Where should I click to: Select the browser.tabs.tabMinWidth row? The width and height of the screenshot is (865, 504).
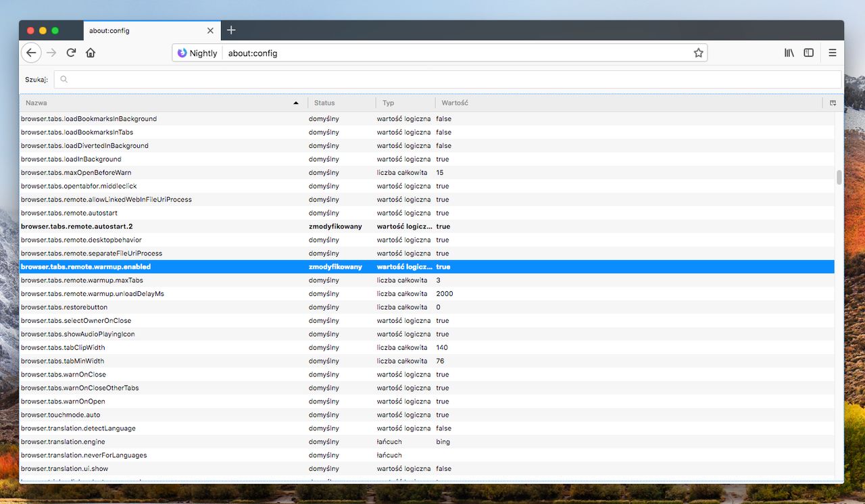click(x=427, y=361)
